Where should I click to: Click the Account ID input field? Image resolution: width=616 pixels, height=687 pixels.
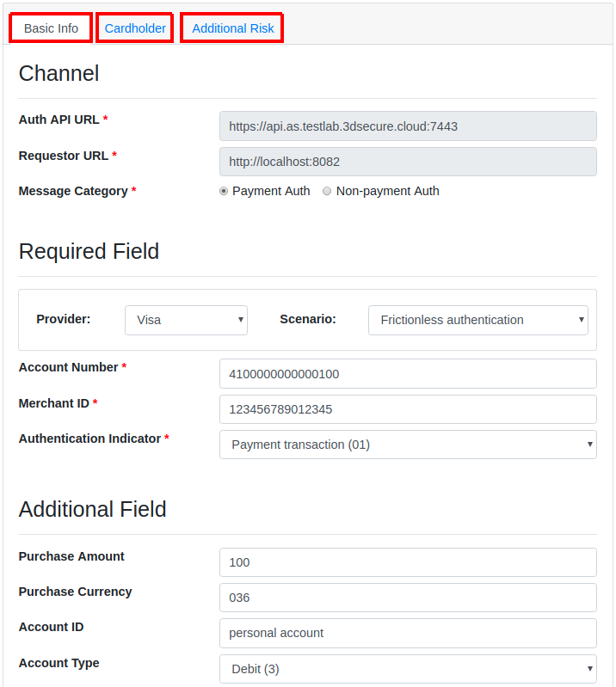[x=408, y=633]
